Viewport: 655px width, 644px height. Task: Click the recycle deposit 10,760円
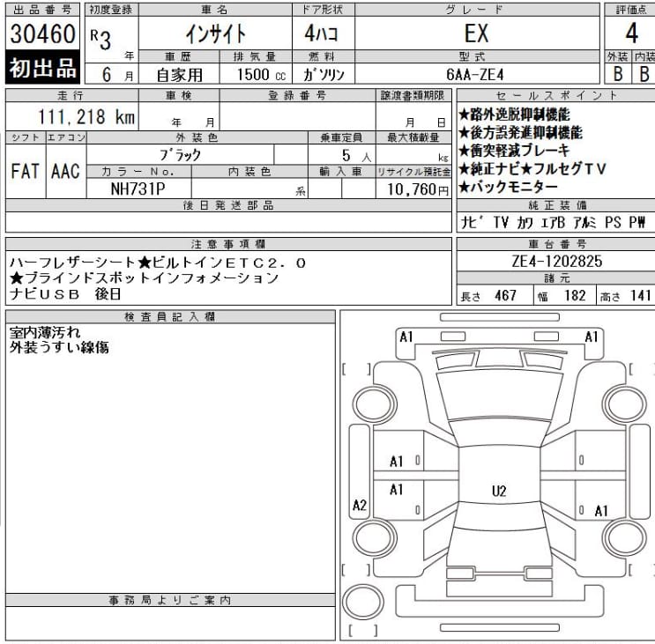pyautogui.click(x=418, y=189)
